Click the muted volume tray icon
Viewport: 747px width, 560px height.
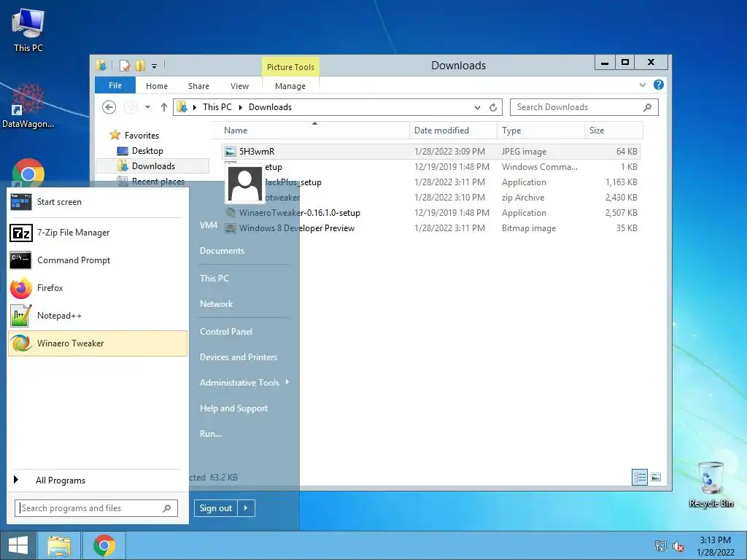(x=678, y=546)
